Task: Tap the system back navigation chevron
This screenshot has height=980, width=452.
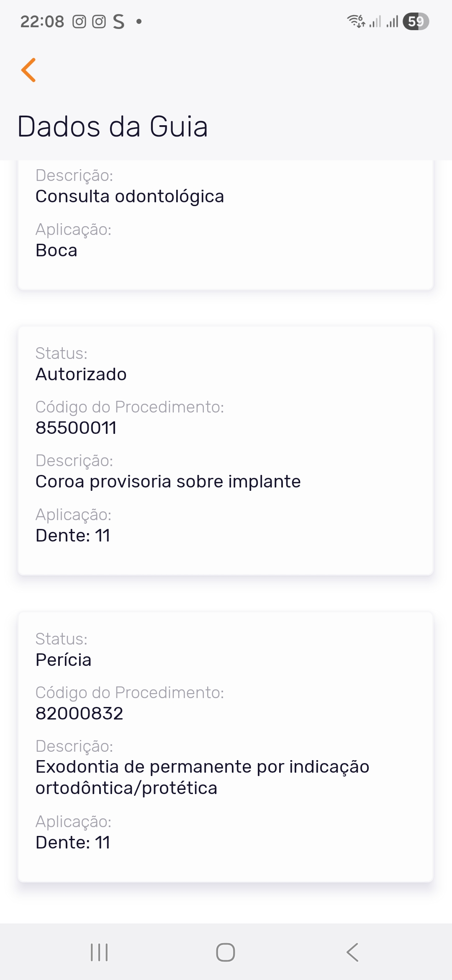Action: [352, 952]
